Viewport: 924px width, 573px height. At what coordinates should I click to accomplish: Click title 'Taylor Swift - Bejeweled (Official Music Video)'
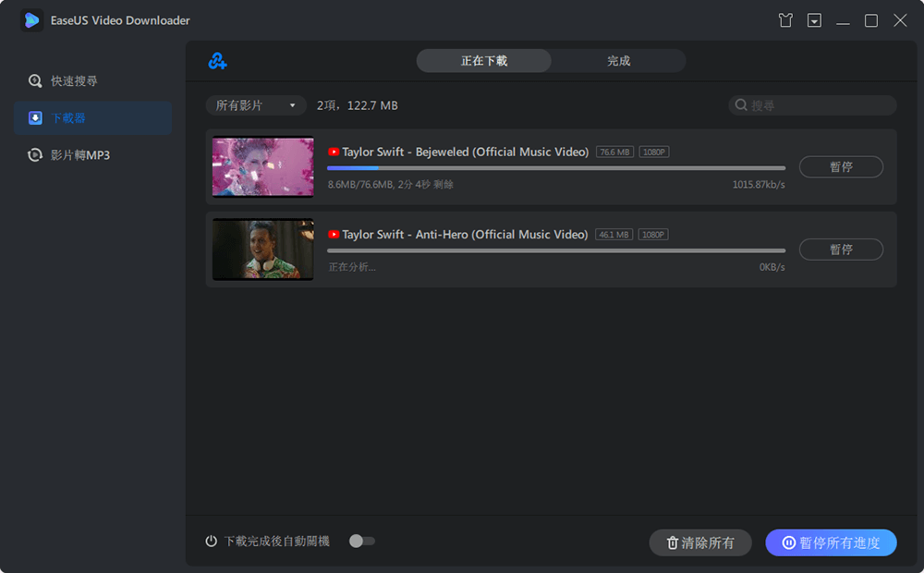coord(466,152)
